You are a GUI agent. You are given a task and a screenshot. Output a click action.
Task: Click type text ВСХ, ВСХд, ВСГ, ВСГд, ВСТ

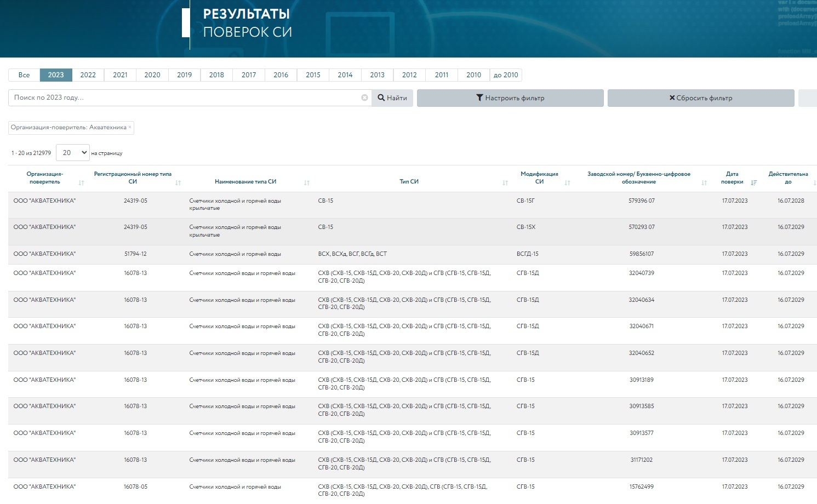point(352,254)
